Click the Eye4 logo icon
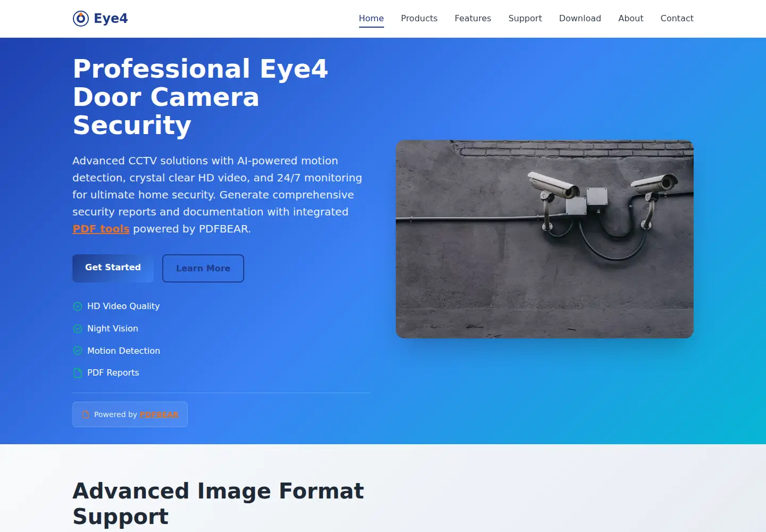The width and height of the screenshot is (766, 532). click(x=81, y=19)
